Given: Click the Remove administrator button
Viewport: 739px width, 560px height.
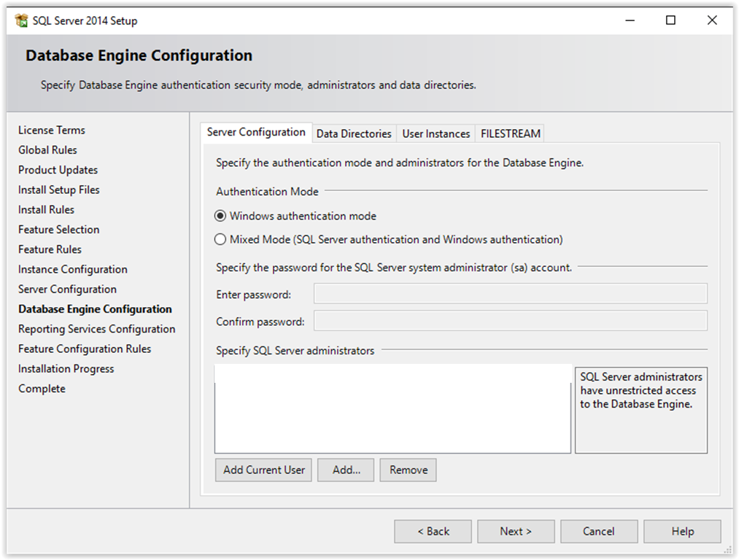Looking at the screenshot, I should click(x=408, y=470).
